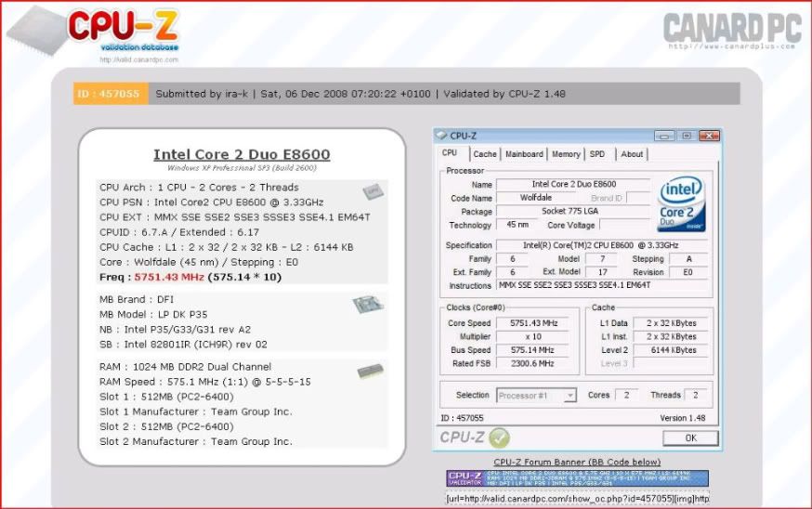Click the CPU-Z validator forum banner image
The image size is (812, 509).
point(577,478)
